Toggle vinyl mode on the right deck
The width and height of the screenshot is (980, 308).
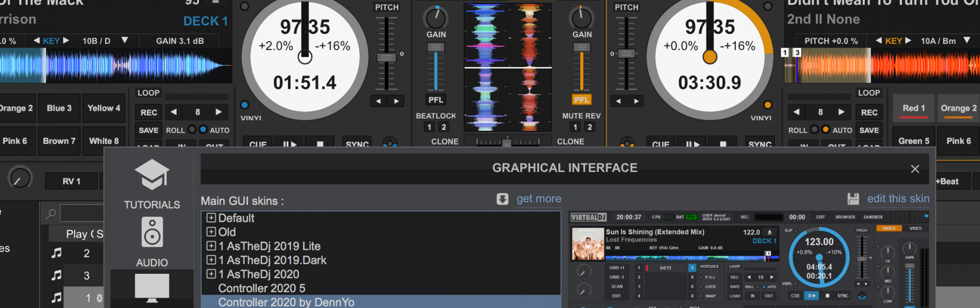(x=768, y=105)
